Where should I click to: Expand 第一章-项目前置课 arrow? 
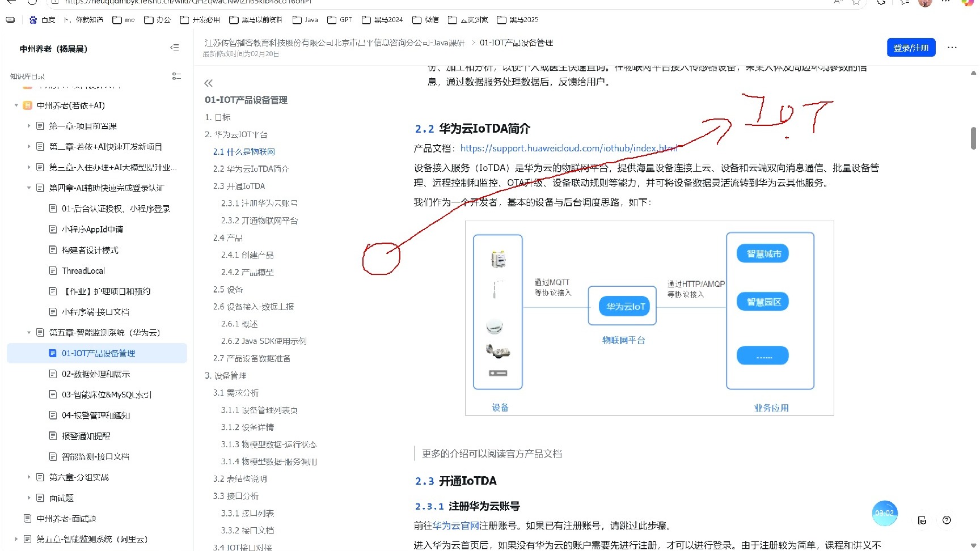pyautogui.click(x=28, y=126)
